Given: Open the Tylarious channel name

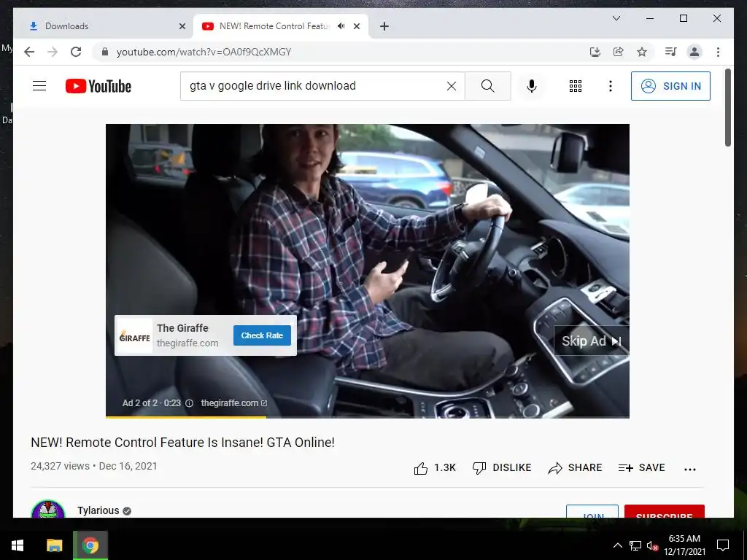Looking at the screenshot, I should click(x=98, y=510).
